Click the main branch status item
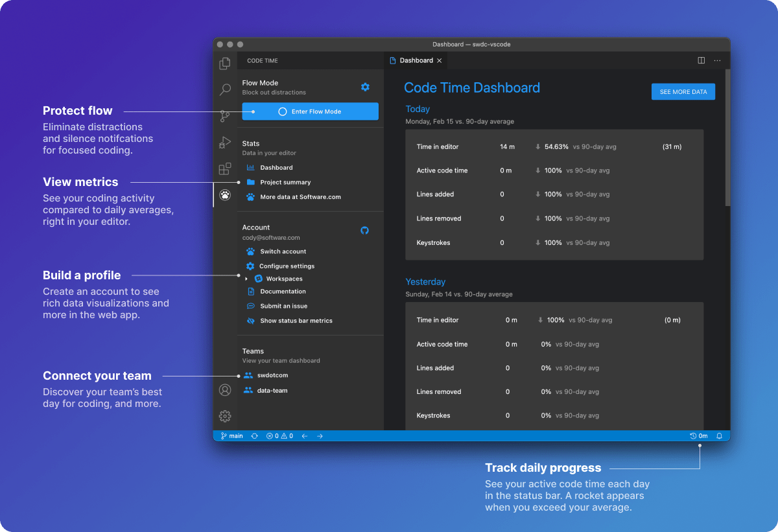 pos(231,436)
